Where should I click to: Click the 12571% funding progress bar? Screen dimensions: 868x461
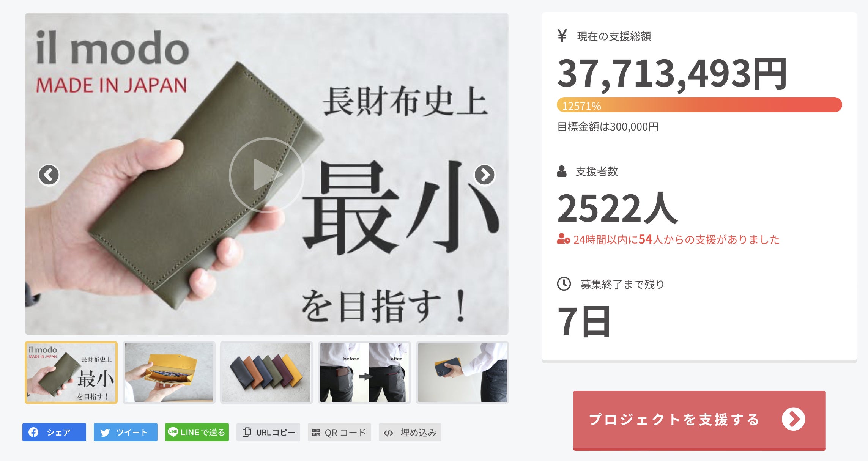699,105
